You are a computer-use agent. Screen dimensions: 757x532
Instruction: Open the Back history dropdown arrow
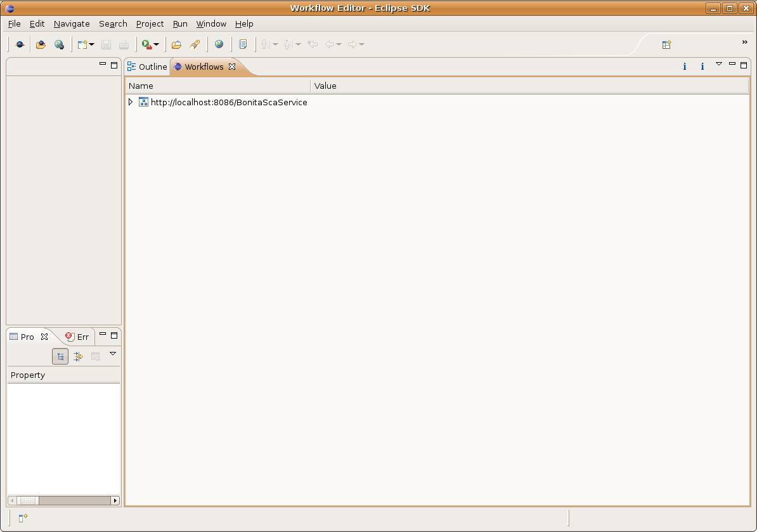(x=339, y=44)
